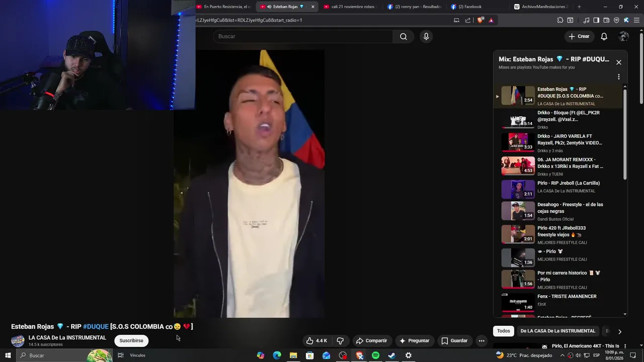Open Brave VPN shield icon
This screenshot has height=362, width=644.
(616, 20)
